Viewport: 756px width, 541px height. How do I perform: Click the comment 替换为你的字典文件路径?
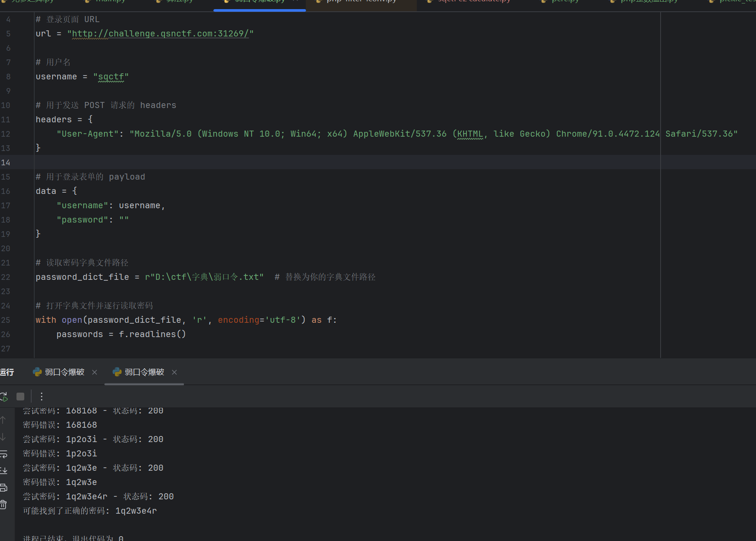point(325,277)
